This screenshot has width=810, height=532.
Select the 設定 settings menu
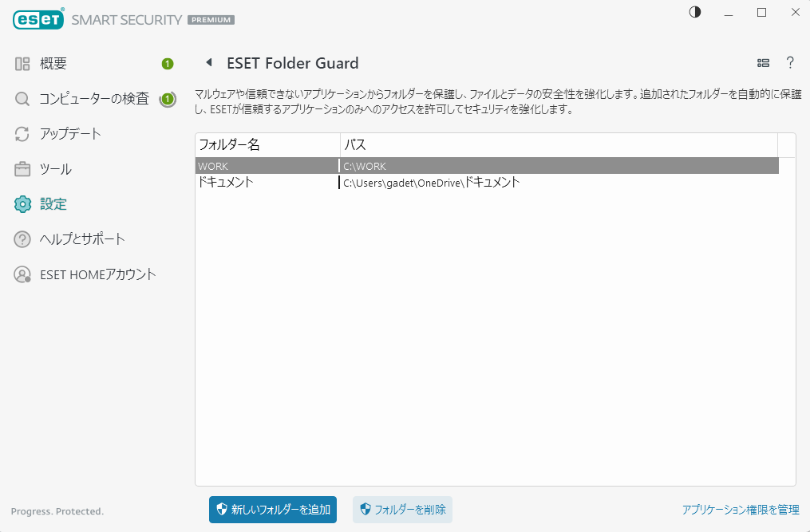point(53,204)
